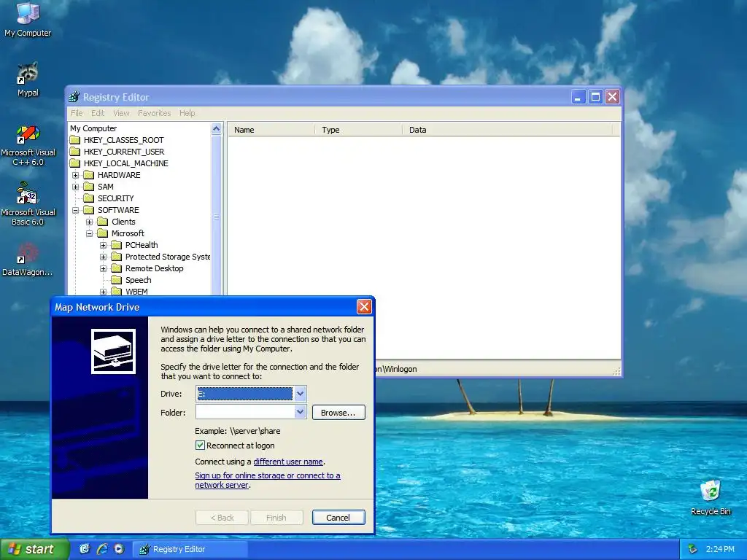Select the HKEY_CURRENT_USER folder icon
This screenshot has height=560, width=747.
coord(75,152)
